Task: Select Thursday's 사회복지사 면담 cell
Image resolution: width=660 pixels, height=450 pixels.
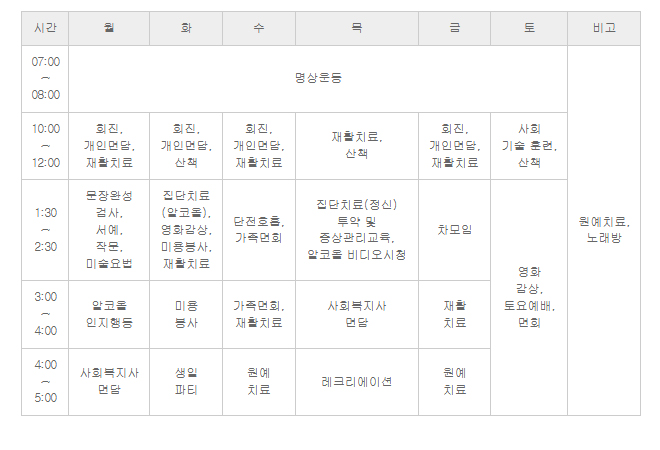Action: coord(357,314)
